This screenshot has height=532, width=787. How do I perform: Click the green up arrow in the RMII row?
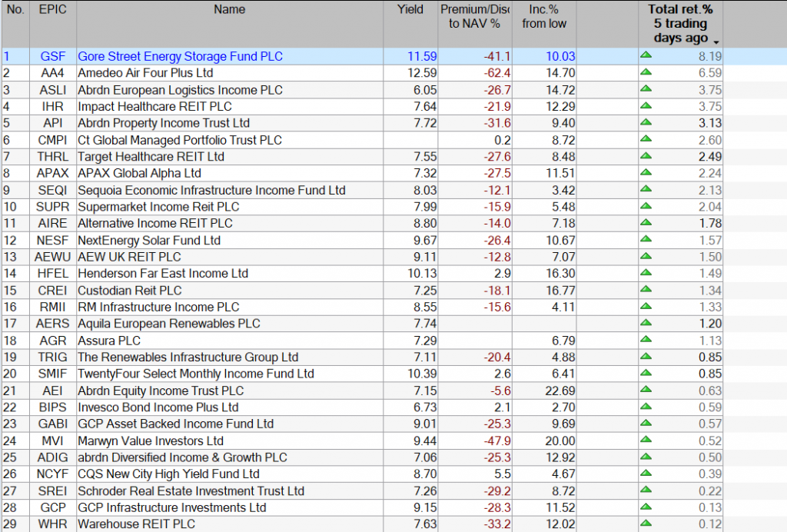click(646, 306)
